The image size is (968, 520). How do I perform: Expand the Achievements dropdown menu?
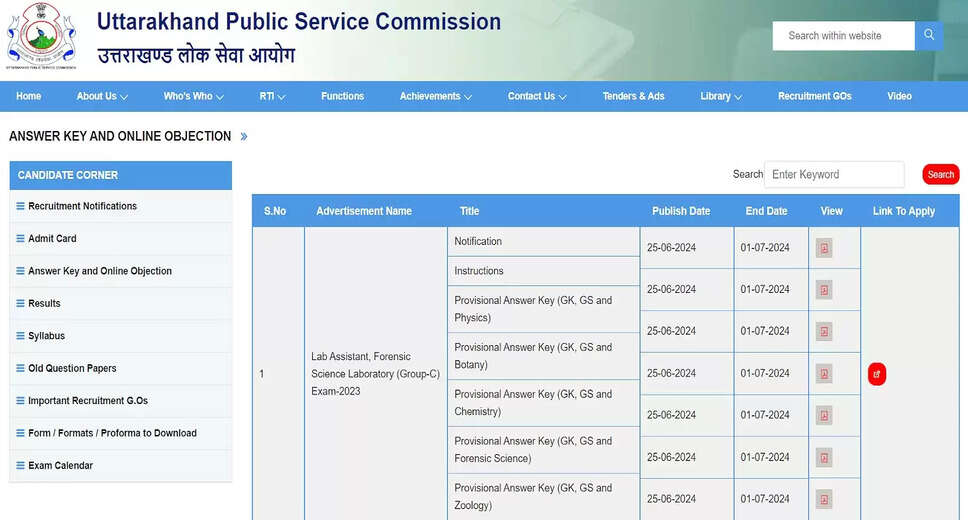click(435, 96)
